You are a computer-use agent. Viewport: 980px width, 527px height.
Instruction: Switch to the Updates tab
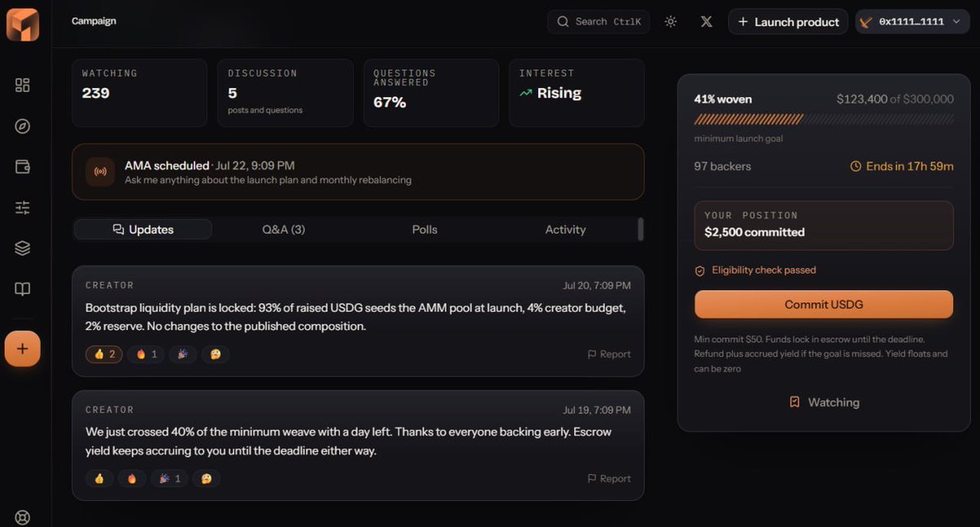143,230
